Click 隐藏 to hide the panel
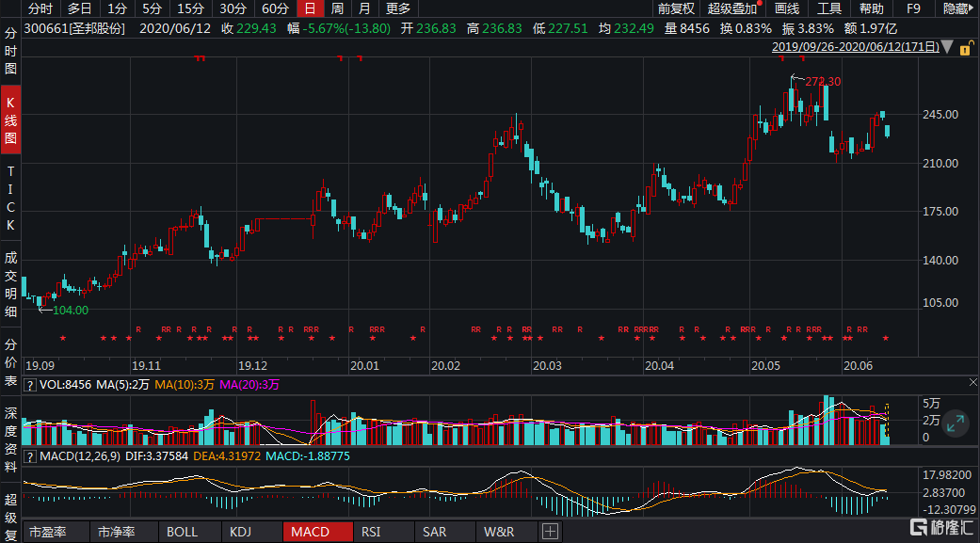 pos(957,8)
